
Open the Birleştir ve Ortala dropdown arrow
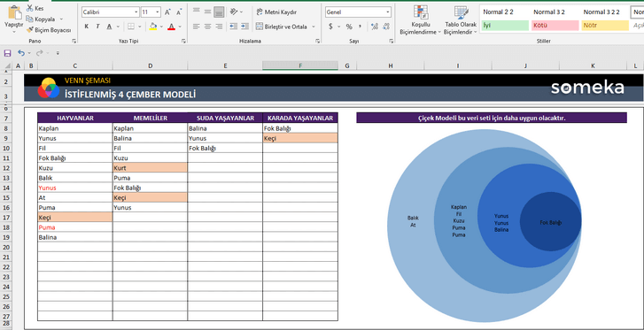pyautogui.click(x=314, y=27)
